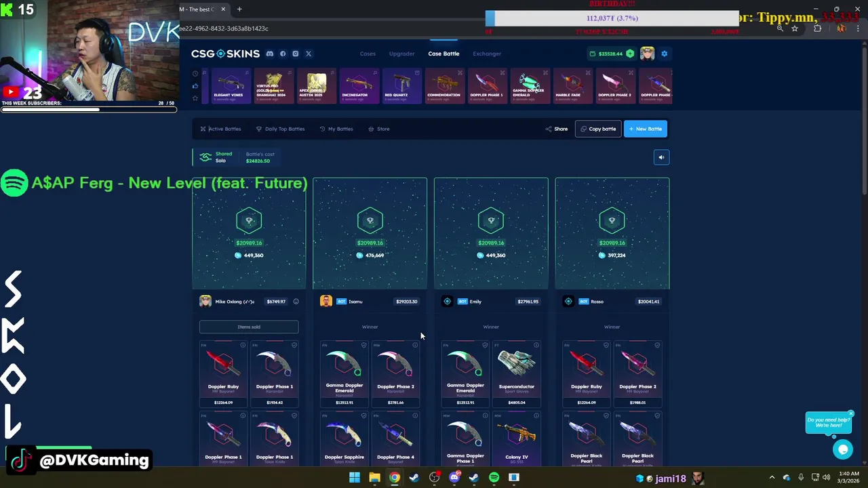Screen dimensions: 868x488
Task: Open a new browser tab
Action: tap(239, 9)
